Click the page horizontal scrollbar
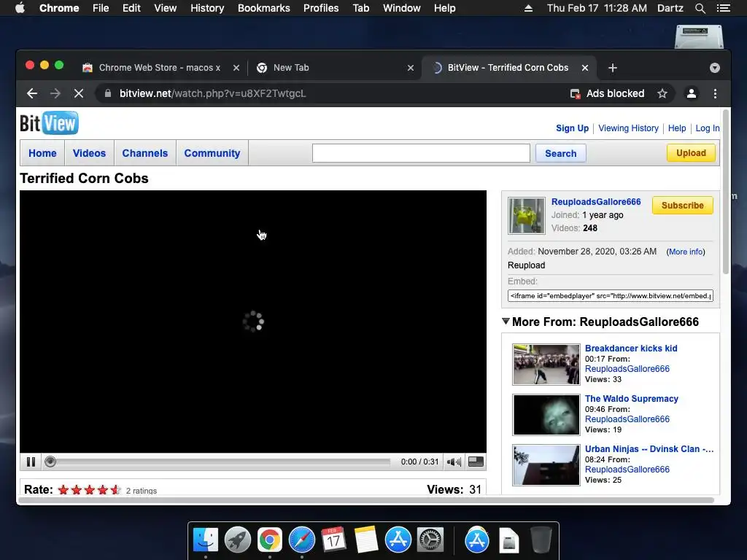The image size is (747, 560). (366, 500)
